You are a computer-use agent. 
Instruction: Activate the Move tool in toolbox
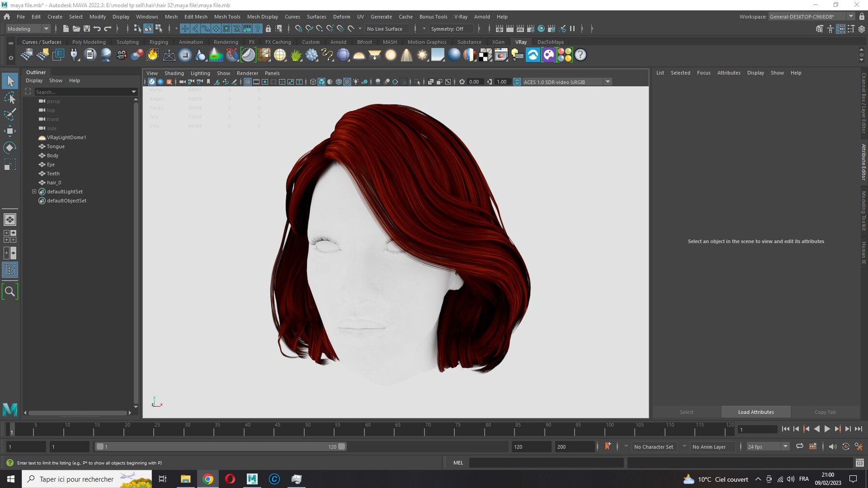click(x=10, y=131)
